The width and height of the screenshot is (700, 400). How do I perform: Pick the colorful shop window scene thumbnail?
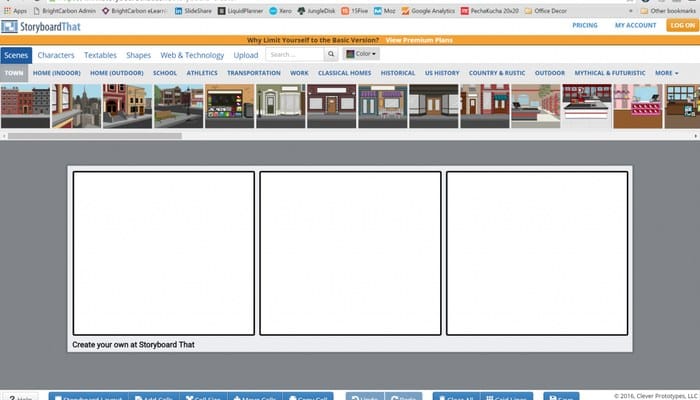coord(229,106)
